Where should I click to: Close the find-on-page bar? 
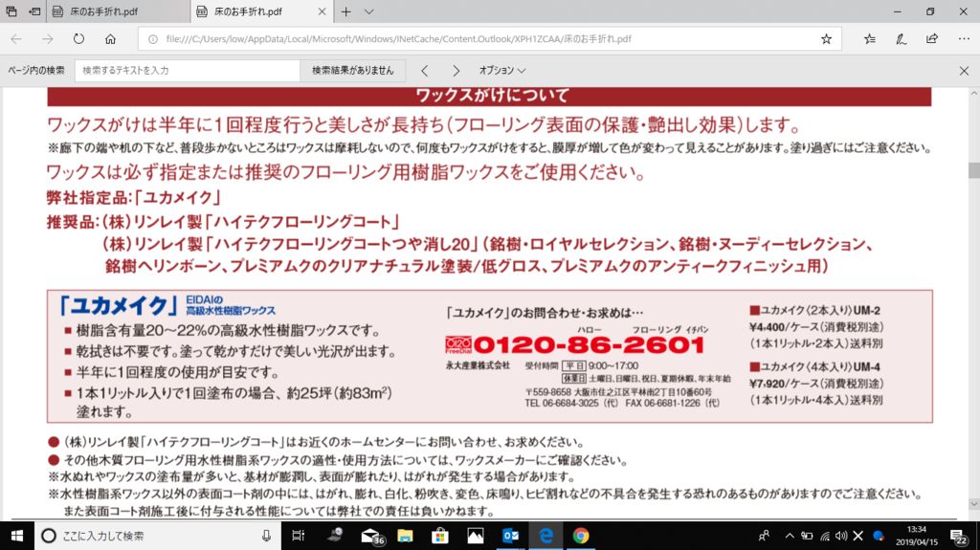click(964, 71)
